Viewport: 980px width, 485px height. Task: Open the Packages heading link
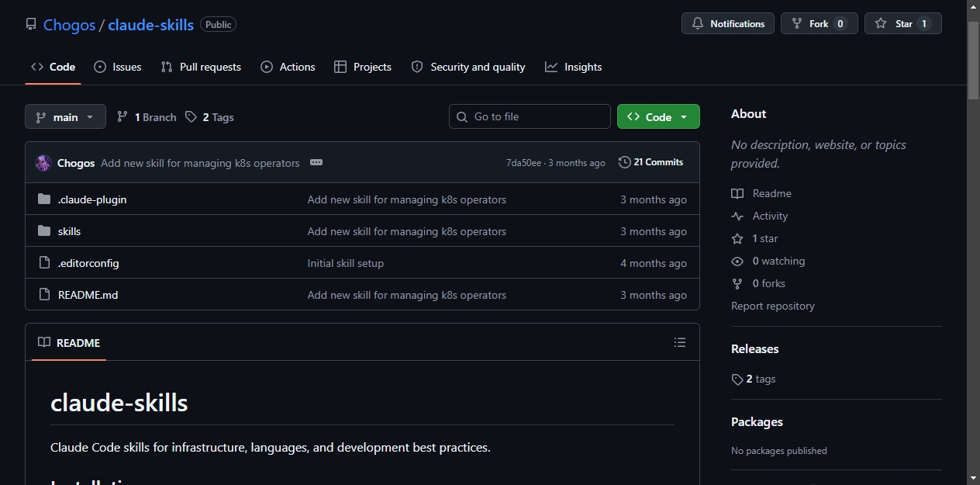tap(757, 421)
